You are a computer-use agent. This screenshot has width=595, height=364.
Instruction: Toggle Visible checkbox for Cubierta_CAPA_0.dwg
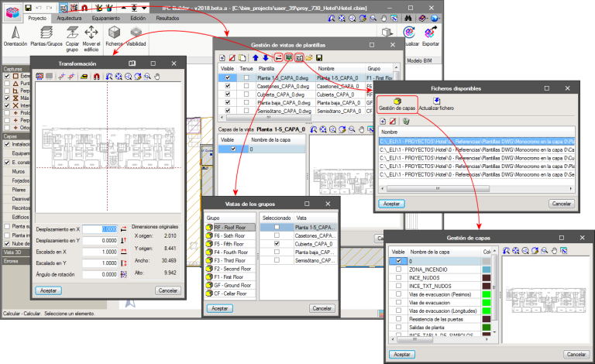[x=227, y=94]
